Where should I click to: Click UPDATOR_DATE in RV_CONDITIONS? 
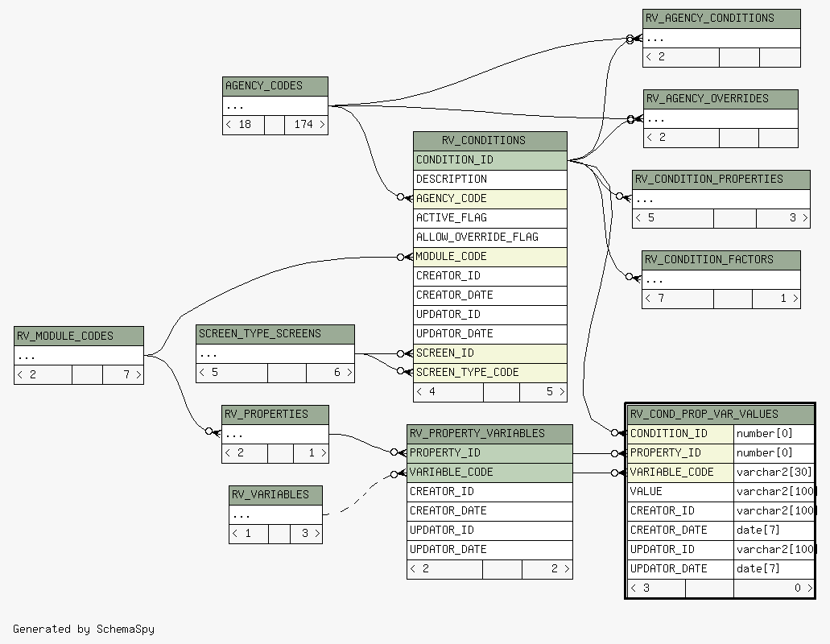click(490, 334)
